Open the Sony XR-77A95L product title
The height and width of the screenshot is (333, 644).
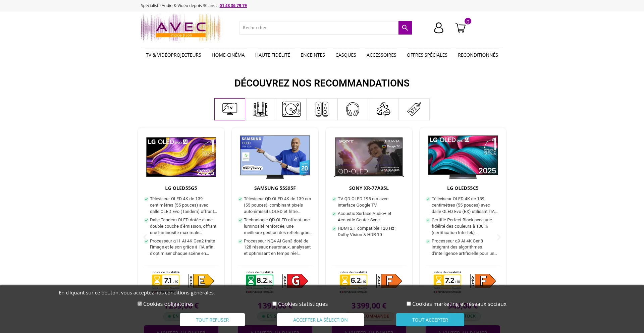(x=369, y=188)
